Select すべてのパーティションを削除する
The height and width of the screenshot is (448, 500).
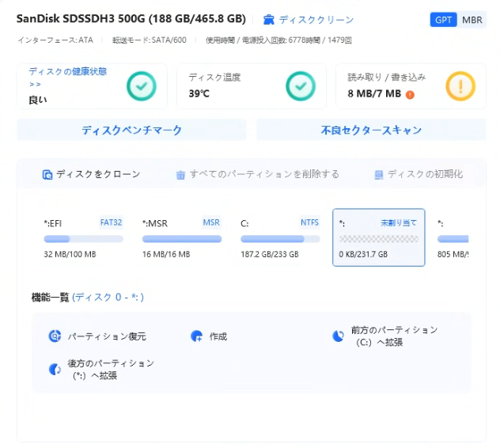(264, 174)
